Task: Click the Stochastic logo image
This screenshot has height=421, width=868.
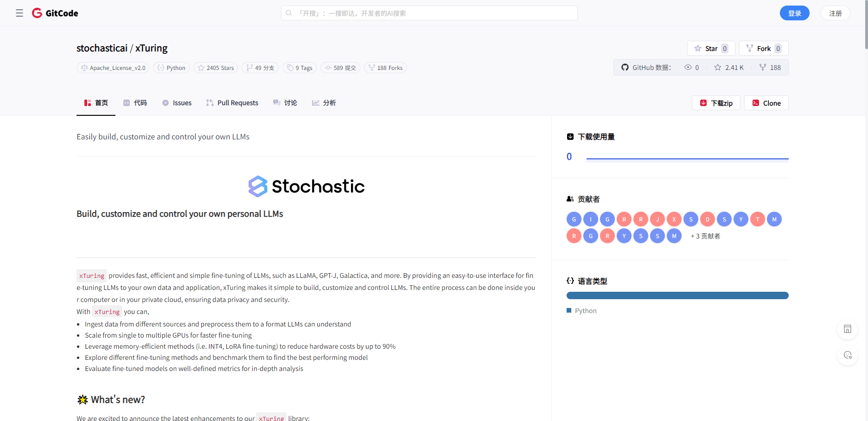Action: coord(306,186)
